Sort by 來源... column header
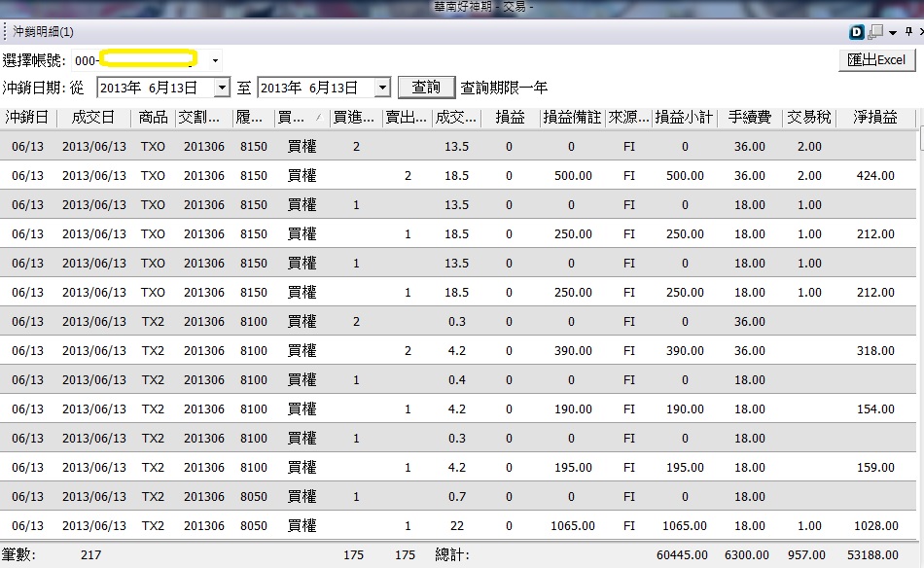 (628, 118)
